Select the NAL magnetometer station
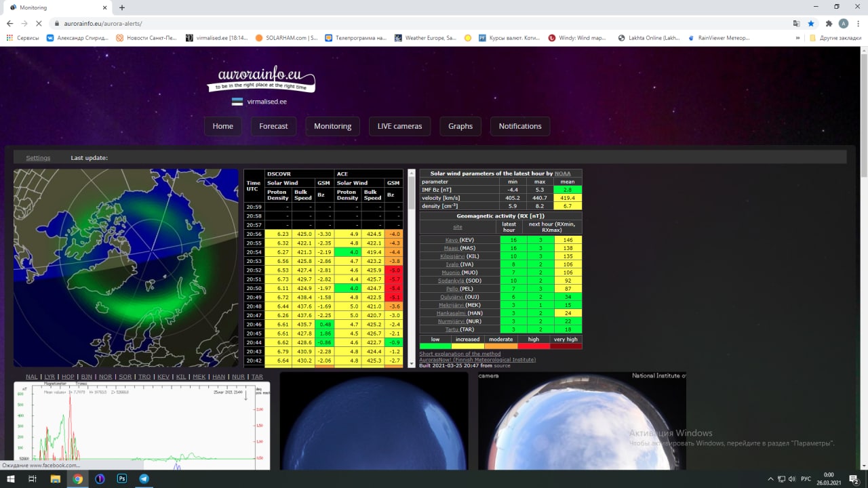This screenshot has width=868, height=488. [x=31, y=377]
